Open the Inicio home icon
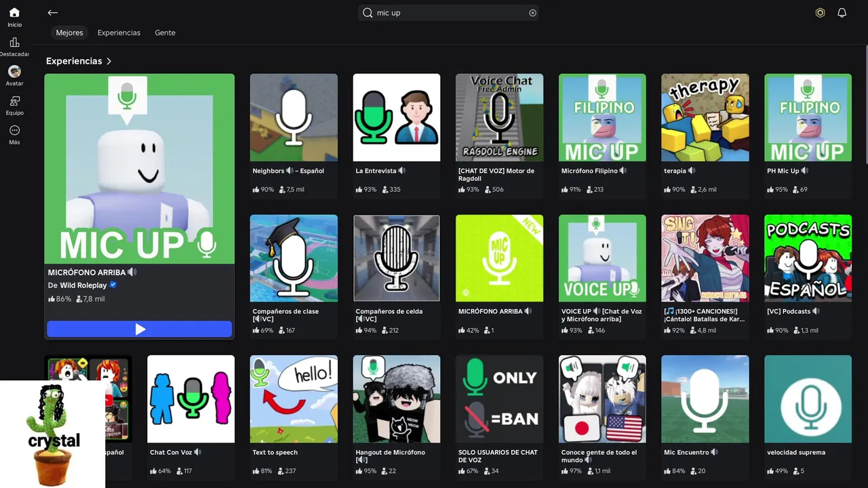868x488 pixels. (14, 12)
